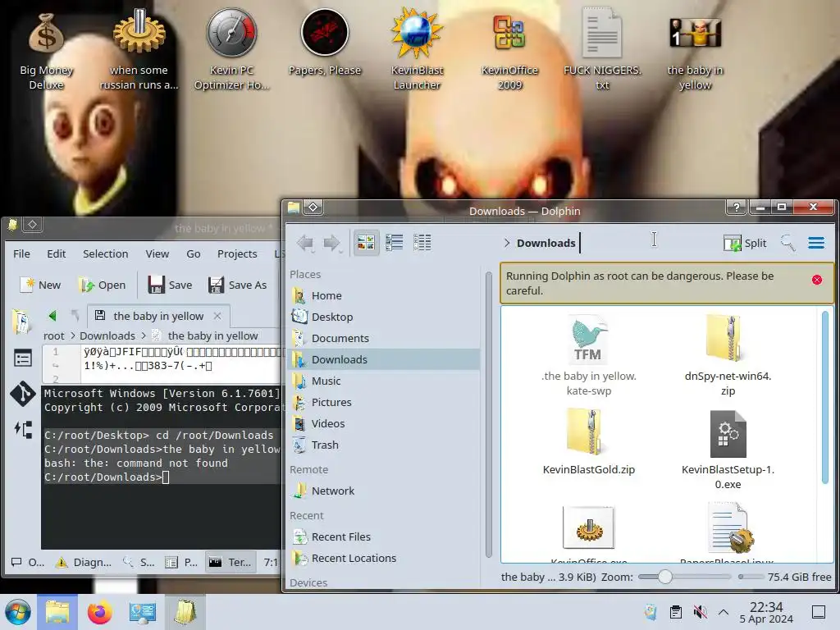The height and width of the screenshot is (630, 840).
Task: Go forward in Dolphin navigation
Action: pyautogui.click(x=332, y=243)
